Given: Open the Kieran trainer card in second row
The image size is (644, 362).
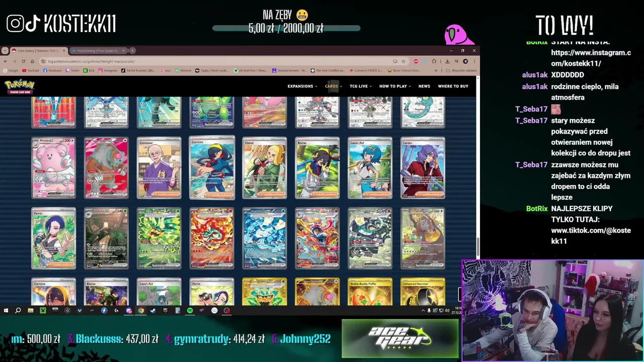Looking at the screenshot, I should (317, 168).
